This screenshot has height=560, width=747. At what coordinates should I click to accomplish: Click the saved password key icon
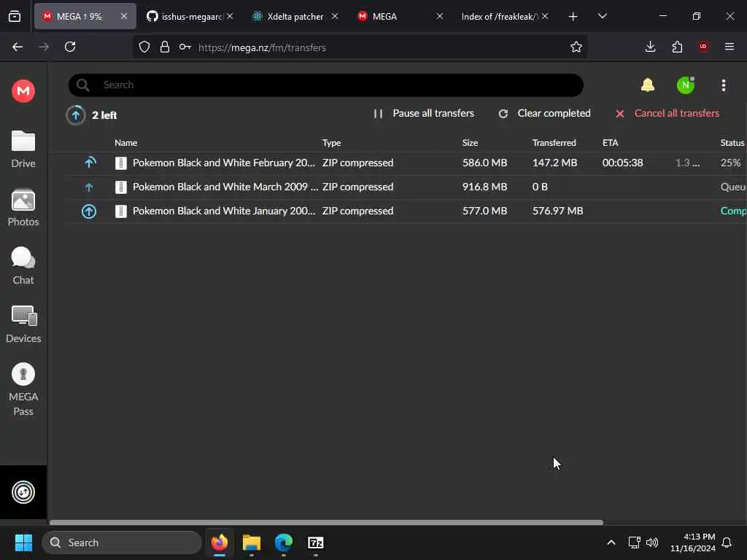(x=185, y=47)
